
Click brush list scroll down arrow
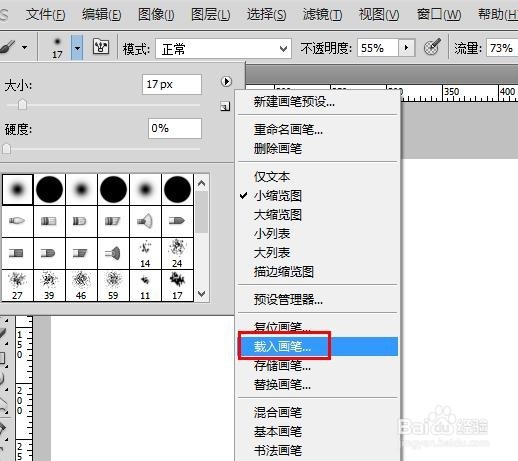pyautogui.click(x=201, y=294)
